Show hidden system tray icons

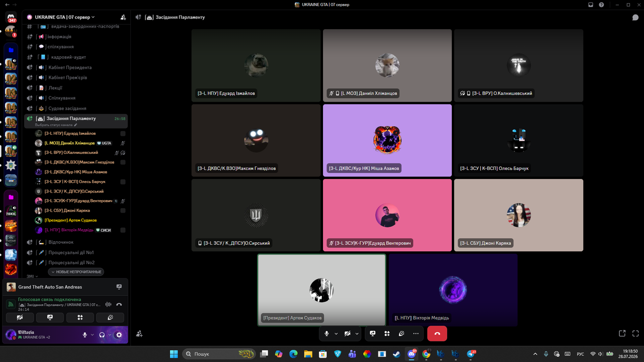(535, 354)
